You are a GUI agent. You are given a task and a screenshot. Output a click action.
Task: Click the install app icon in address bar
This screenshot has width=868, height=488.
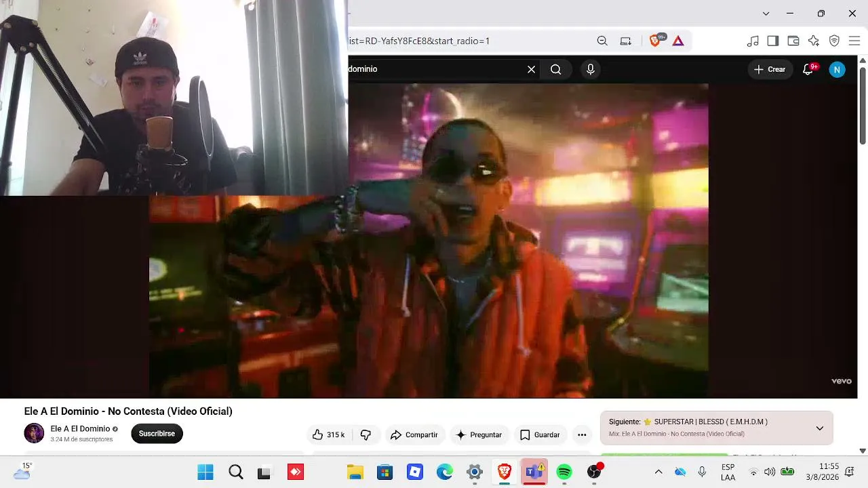click(x=626, y=41)
